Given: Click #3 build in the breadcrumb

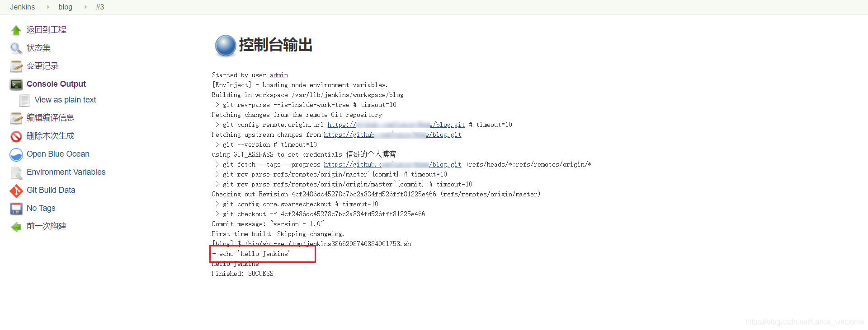Looking at the screenshot, I should [x=100, y=7].
